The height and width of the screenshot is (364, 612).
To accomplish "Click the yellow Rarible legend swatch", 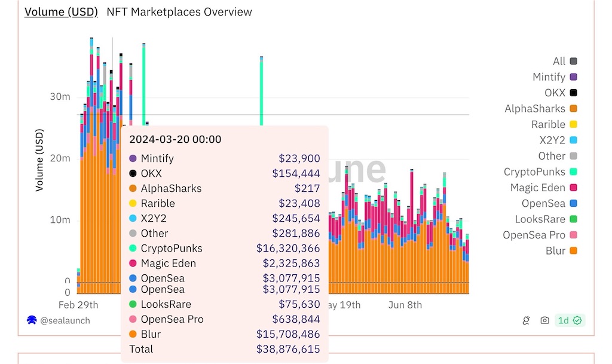I will click(x=573, y=124).
